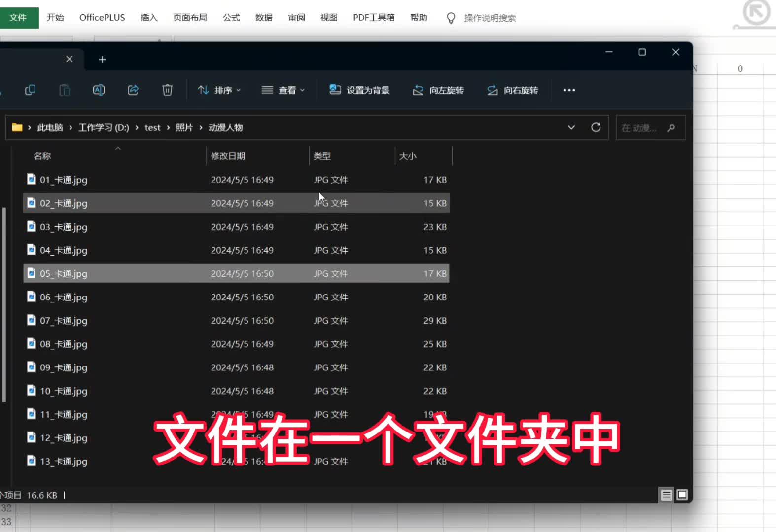Open the 查看 view dropdown
The width and height of the screenshot is (776, 532).
pos(283,90)
